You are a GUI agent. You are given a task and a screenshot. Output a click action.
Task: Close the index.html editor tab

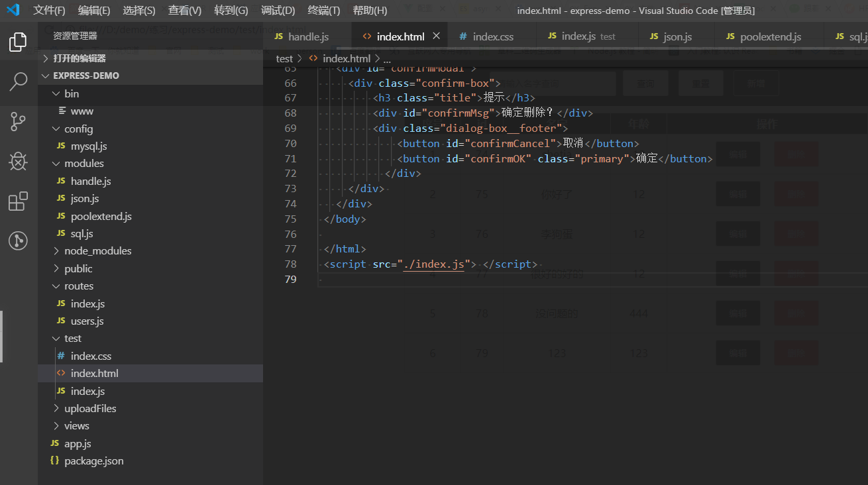[436, 36]
